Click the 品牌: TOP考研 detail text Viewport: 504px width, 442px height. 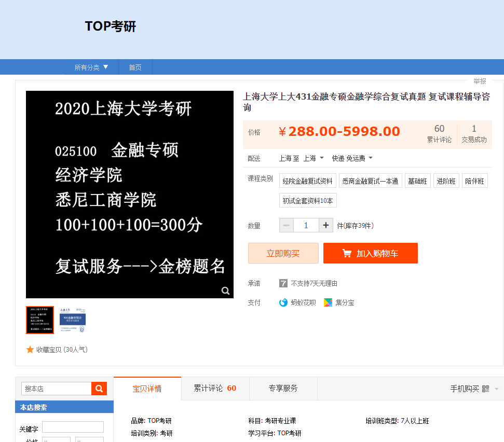pos(151,421)
